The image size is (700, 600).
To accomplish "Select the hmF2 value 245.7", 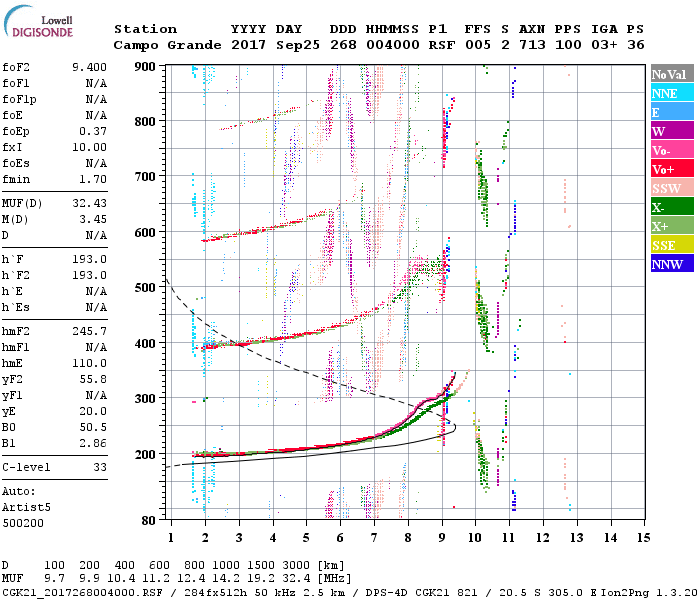I will 89,331.
